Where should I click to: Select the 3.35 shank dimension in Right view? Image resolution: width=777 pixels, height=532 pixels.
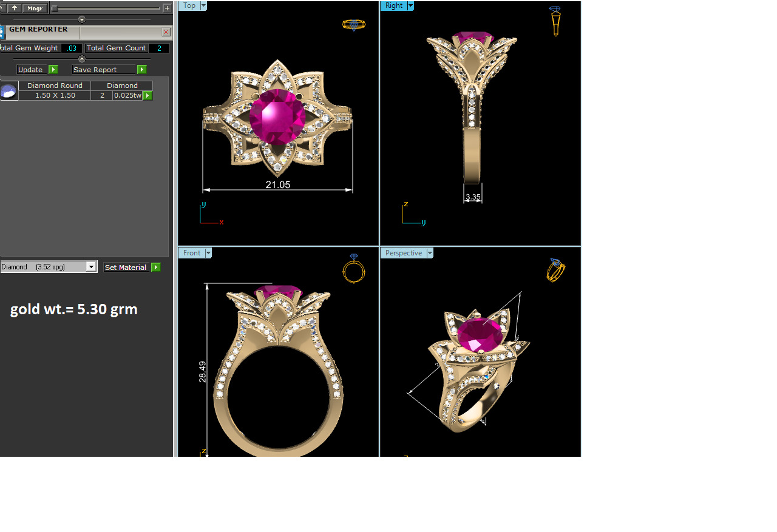tap(473, 197)
